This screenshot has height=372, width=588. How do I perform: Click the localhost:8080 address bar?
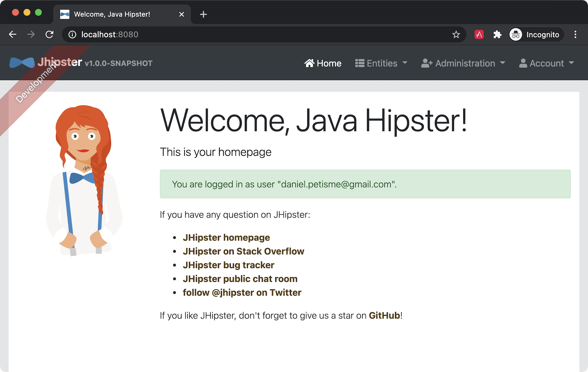pyautogui.click(x=257, y=35)
